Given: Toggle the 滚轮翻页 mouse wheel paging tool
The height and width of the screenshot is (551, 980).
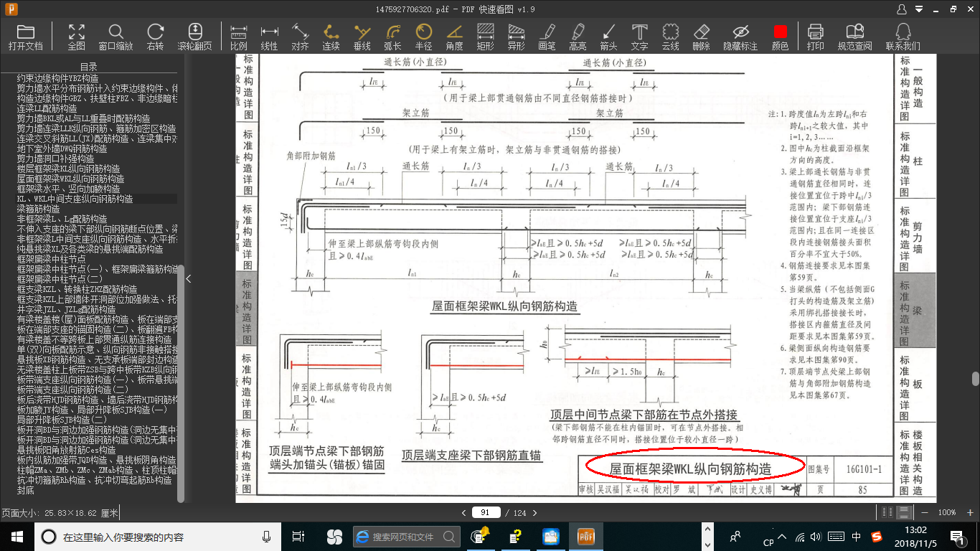Looking at the screenshot, I should [x=195, y=37].
